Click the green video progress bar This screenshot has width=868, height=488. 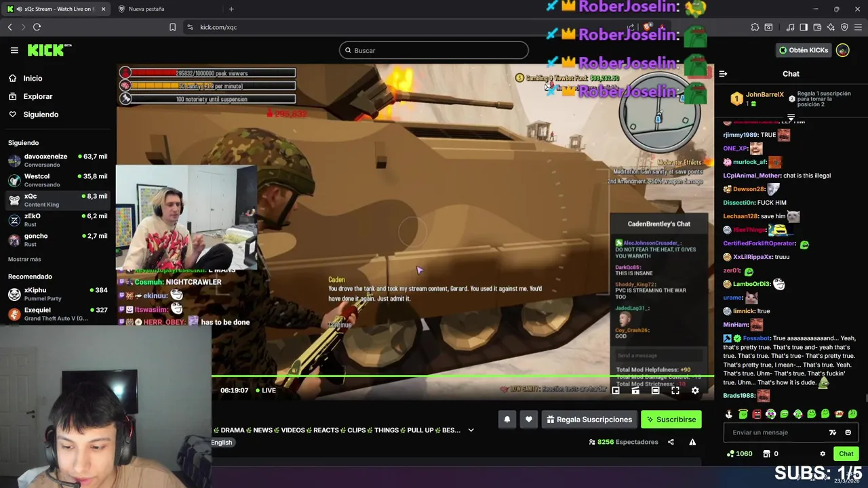pyautogui.click(x=462, y=375)
